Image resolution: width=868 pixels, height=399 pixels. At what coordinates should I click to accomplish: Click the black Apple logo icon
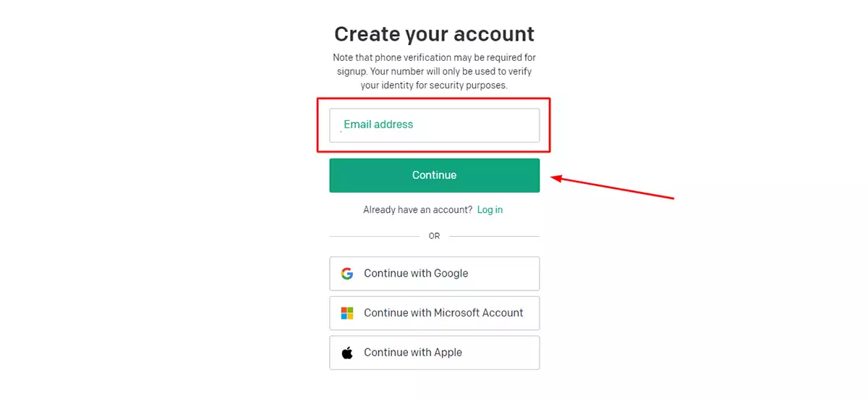point(347,353)
